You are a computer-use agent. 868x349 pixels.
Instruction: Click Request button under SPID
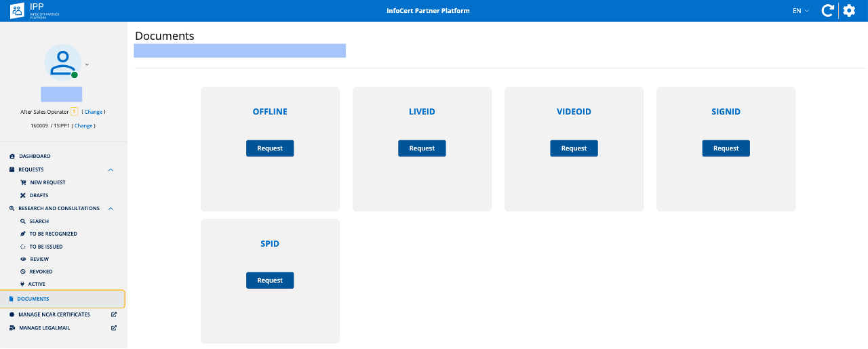[270, 281]
